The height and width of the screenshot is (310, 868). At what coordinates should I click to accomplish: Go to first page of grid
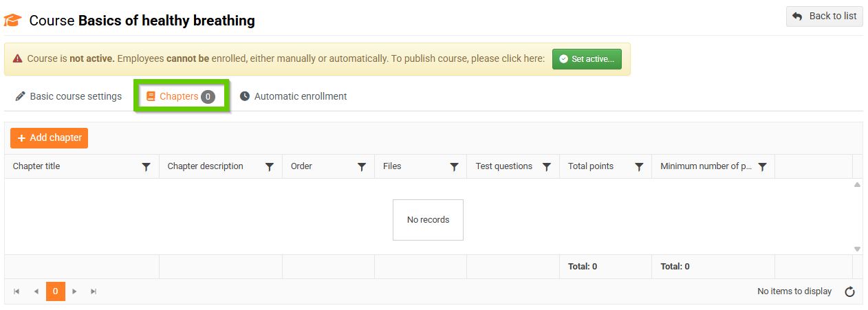click(x=17, y=291)
